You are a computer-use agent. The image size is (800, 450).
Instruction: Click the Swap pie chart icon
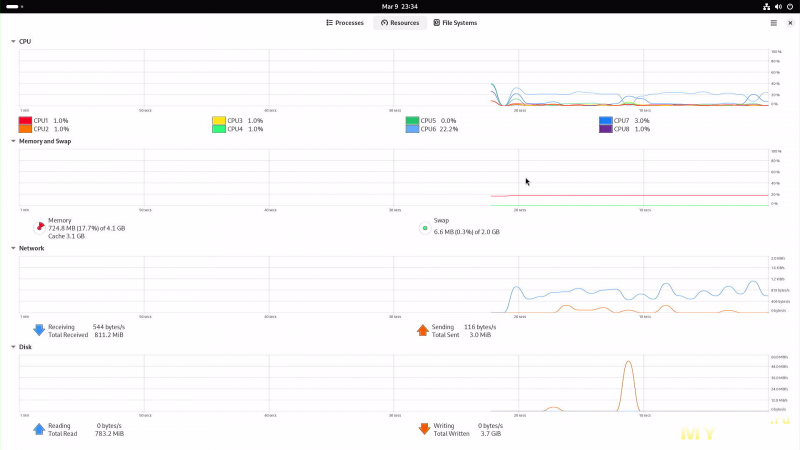(425, 227)
